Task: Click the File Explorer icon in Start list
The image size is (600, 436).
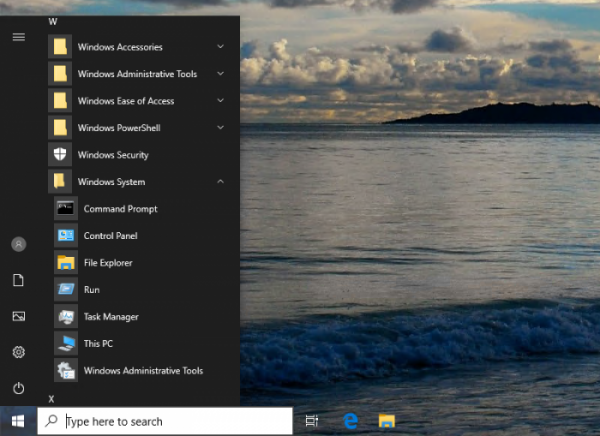Action: tap(66, 263)
